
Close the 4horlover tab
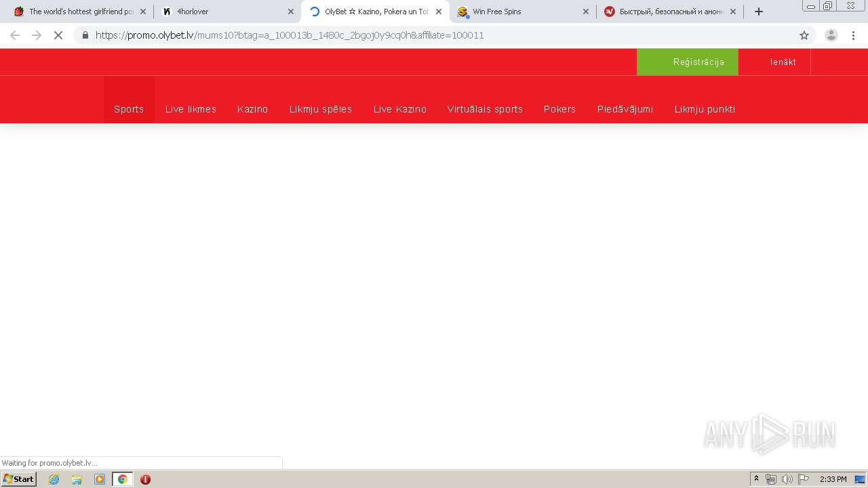click(x=291, y=12)
